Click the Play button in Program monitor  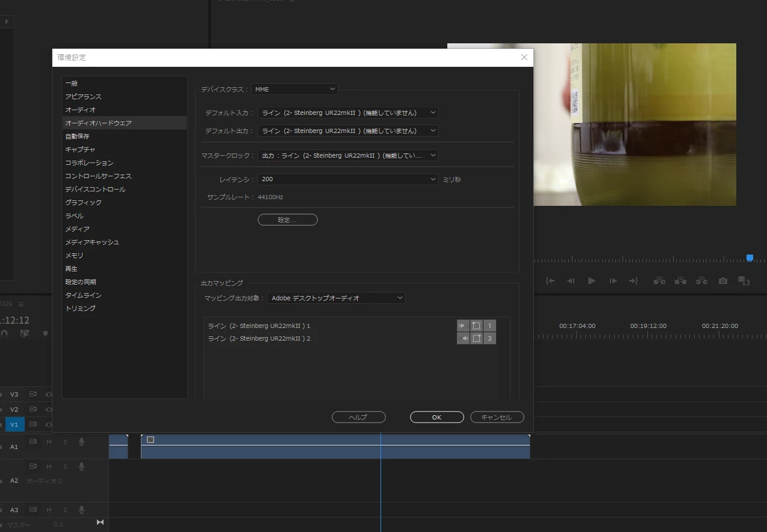coord(592,281)
